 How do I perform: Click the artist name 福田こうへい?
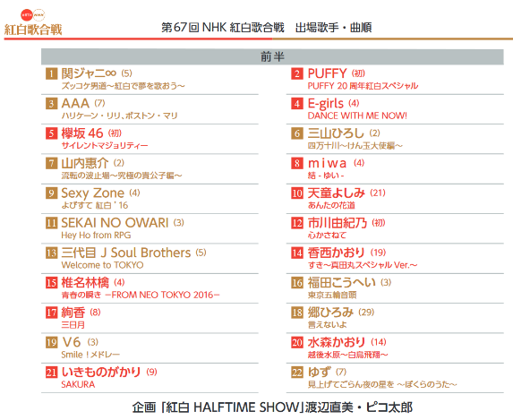coord(342,282)
